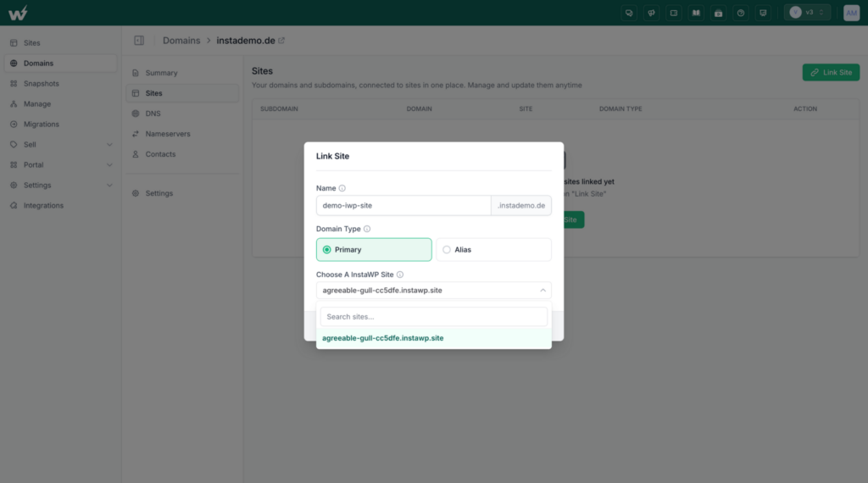Open Manage in left sidebar
This screenshot has height=483, width=868.
(60, 104)
